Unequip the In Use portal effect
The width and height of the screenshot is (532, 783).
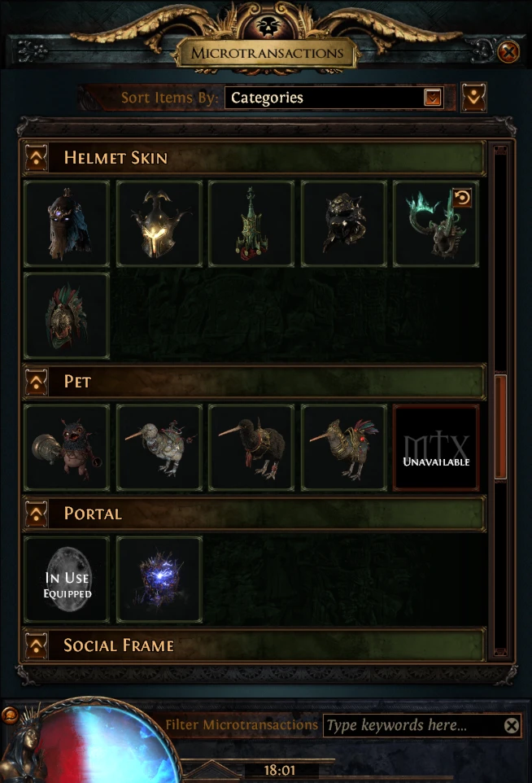(67, 580)
